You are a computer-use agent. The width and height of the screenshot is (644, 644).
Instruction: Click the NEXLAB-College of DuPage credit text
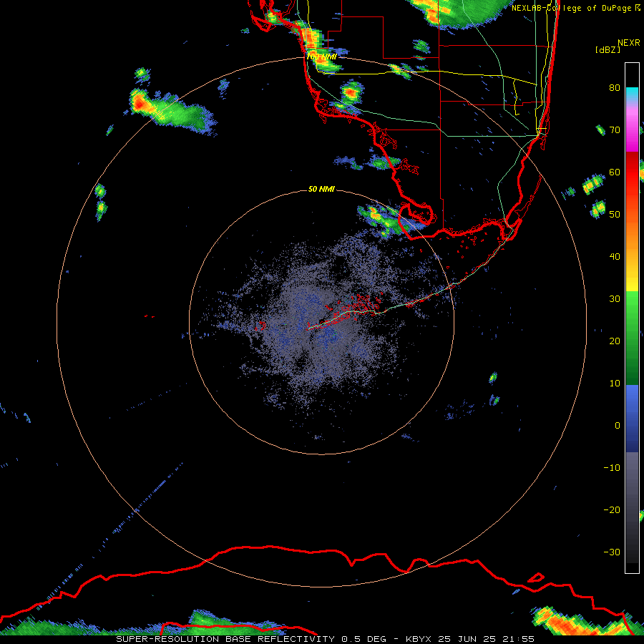tap(575, 8)
